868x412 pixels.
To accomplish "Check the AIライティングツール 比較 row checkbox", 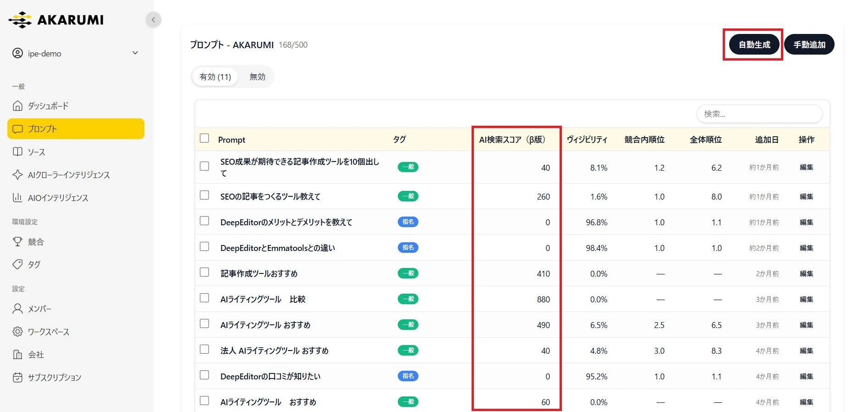I will click(204, 298).
